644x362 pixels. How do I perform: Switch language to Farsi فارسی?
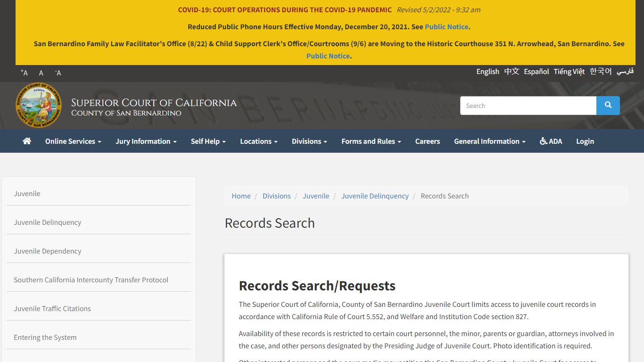point(625,72)
